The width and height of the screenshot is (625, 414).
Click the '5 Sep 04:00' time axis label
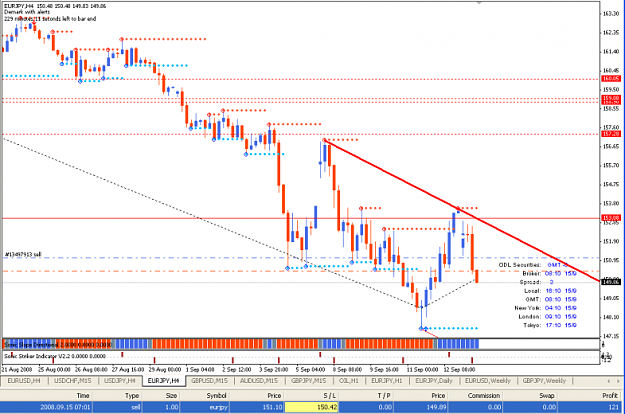311,370
